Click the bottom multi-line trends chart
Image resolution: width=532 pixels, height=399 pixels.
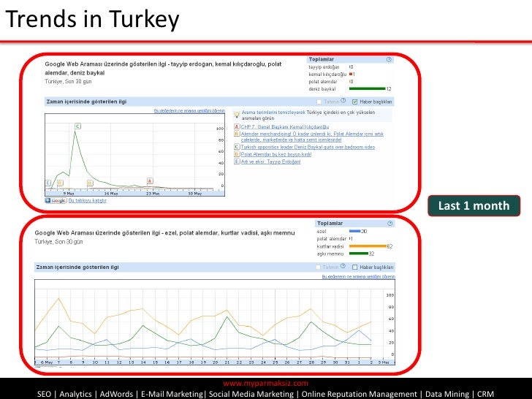pyautogui.click(x=215, y=322)
